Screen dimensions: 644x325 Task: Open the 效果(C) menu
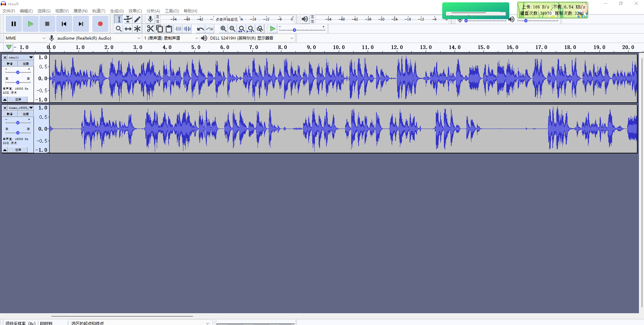pyautogui.click(x=135, y=11)
